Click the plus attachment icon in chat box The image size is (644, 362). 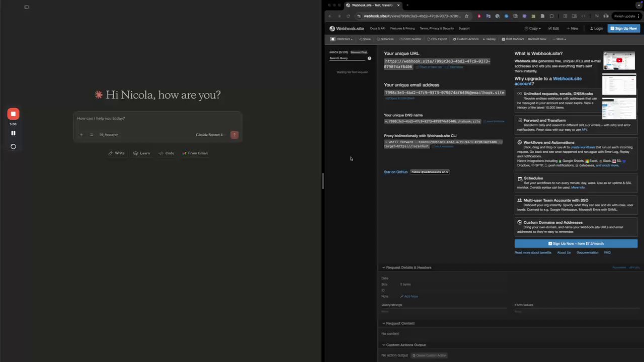[81, 135]
